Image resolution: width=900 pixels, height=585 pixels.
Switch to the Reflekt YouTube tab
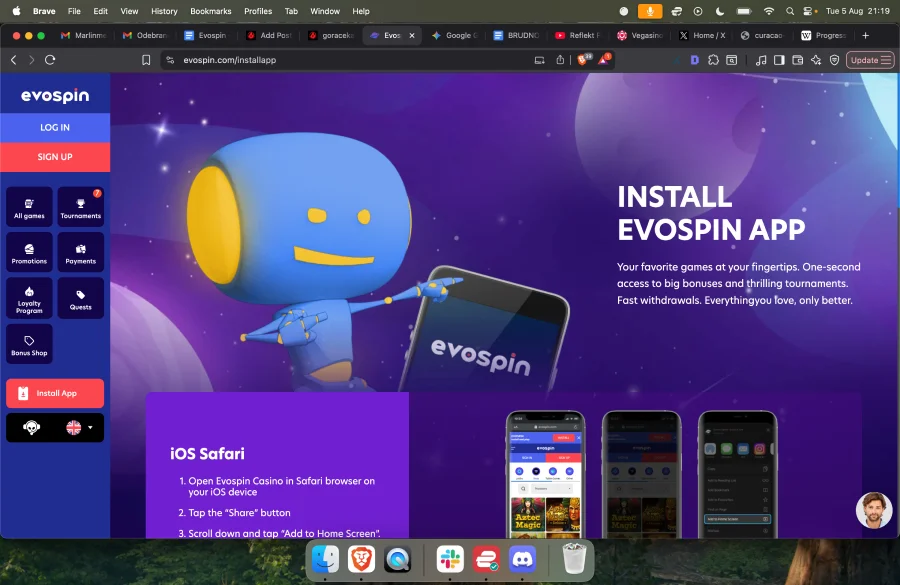pyautogui.click(x=578, y=36)
